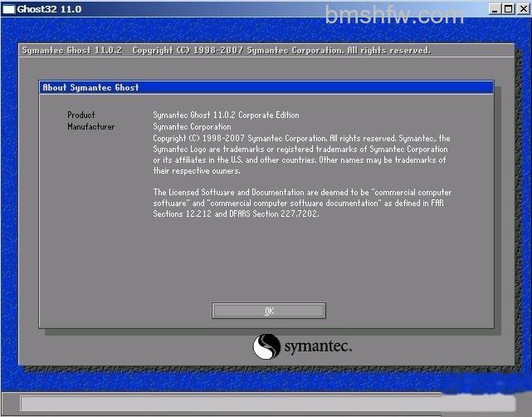Click the empty status bar field at bottom
This screenshot has width=532, height=417.
(268, 404)
